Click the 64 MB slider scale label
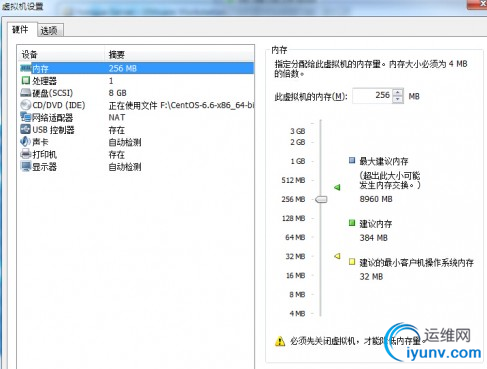 [x=295, y=237]
